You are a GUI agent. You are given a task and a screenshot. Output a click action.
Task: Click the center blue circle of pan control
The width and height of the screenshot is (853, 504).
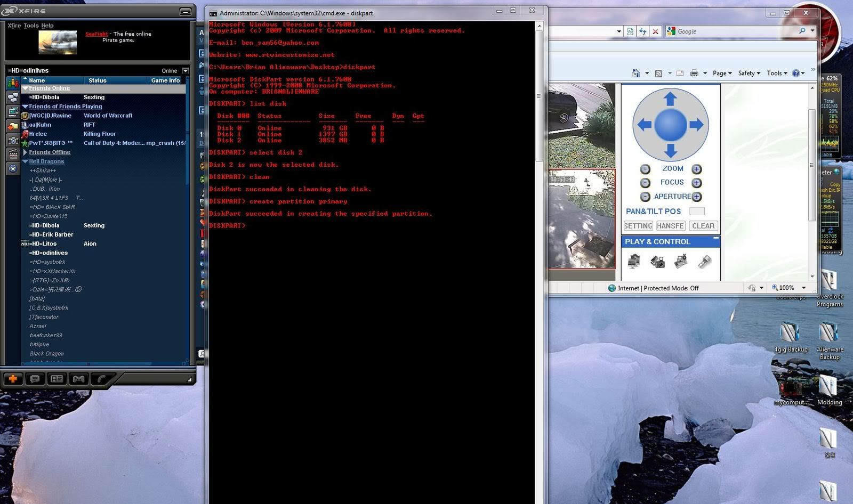670,125
